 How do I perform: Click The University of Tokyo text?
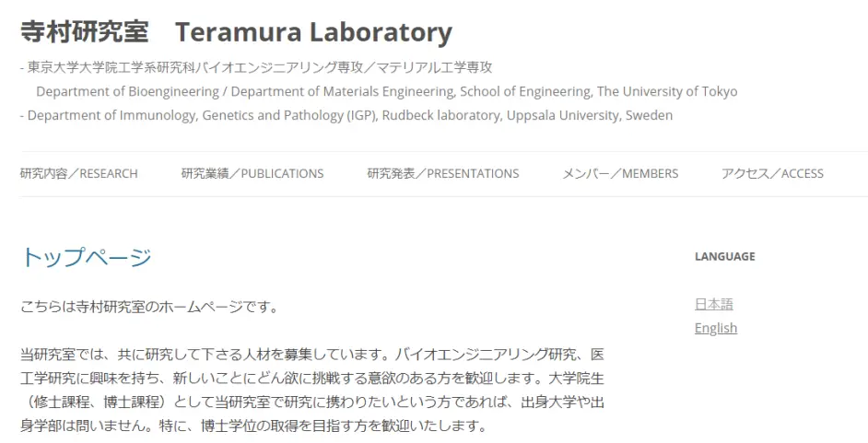click(x=667, y=91)
